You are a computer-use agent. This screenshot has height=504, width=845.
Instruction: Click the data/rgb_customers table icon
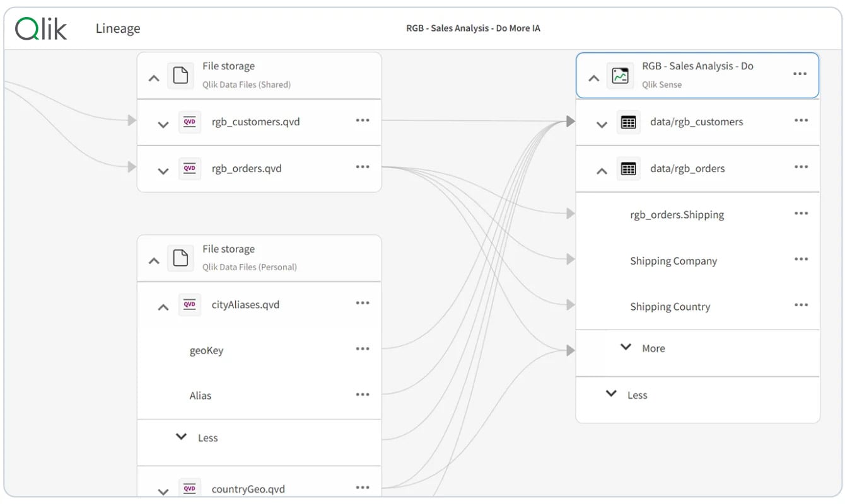click(628, 122)
